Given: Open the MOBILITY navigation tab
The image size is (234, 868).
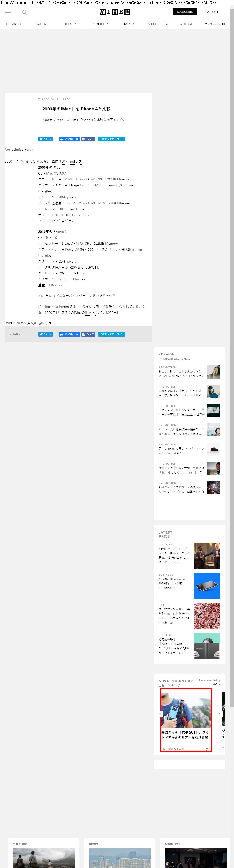Looking at the screenshot, I should coord(100,24).
